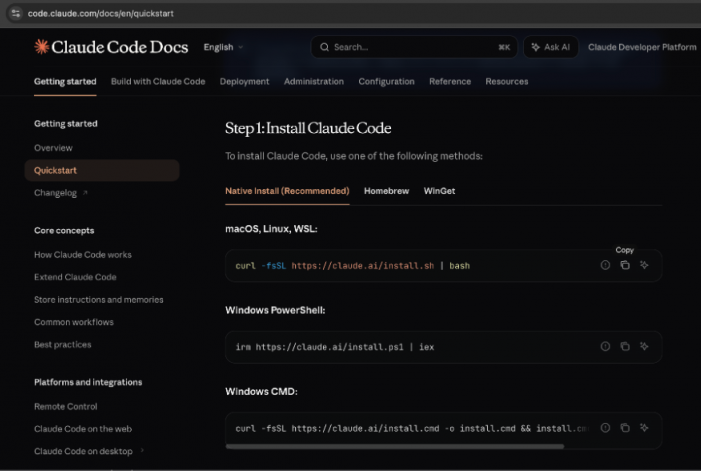Open the Best practices page
The width and height of the screenshot is (701, 471).
(x=63, y=344)
